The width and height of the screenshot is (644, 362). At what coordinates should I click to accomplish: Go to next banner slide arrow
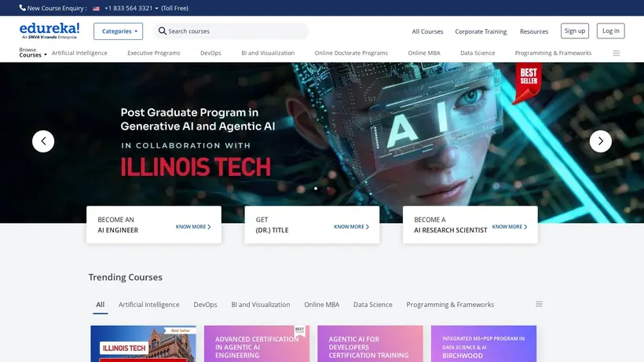click(x=601, y=141)
